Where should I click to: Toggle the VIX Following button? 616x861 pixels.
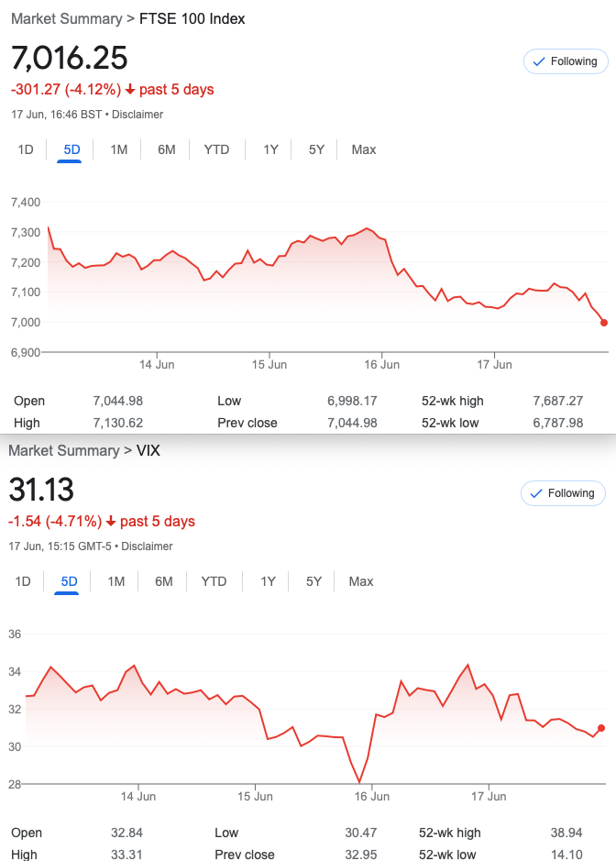[563, 493]
